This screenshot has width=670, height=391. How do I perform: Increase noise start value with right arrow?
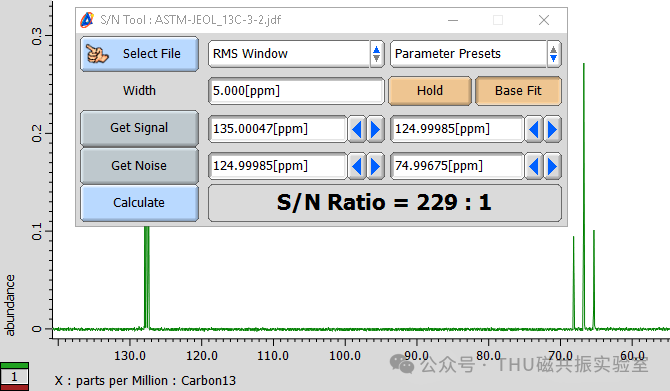coord(376,166)
